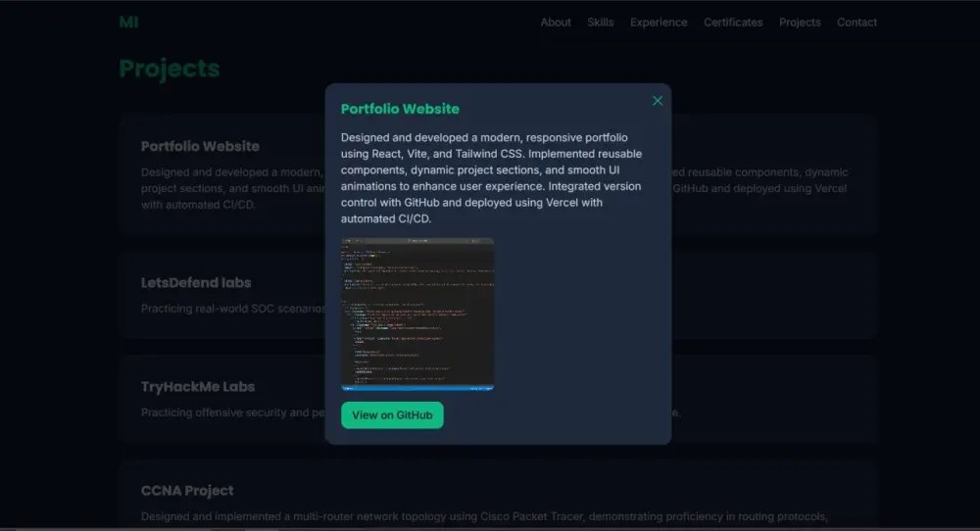The image size is (980, 531).
Task: Open the LetsDefend labs project card
Action: click(196, 283)
